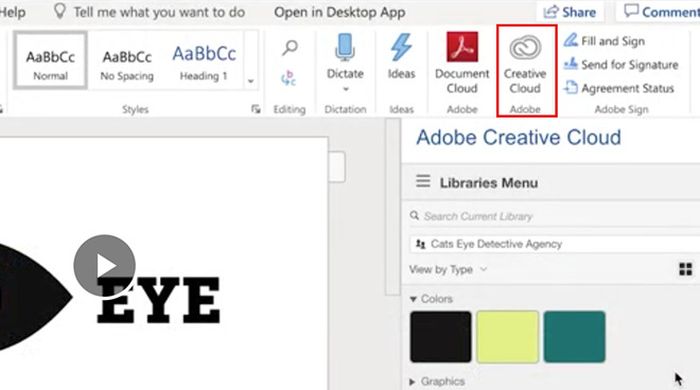The image size is (700, 390).
Task: Expand the styles gallery dropdown arrow
Action: click(x=251, y=81)
